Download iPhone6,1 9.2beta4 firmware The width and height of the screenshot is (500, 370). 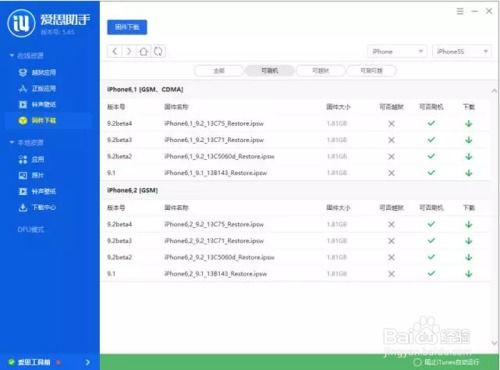pyautogui.click(x=469, y=124)
